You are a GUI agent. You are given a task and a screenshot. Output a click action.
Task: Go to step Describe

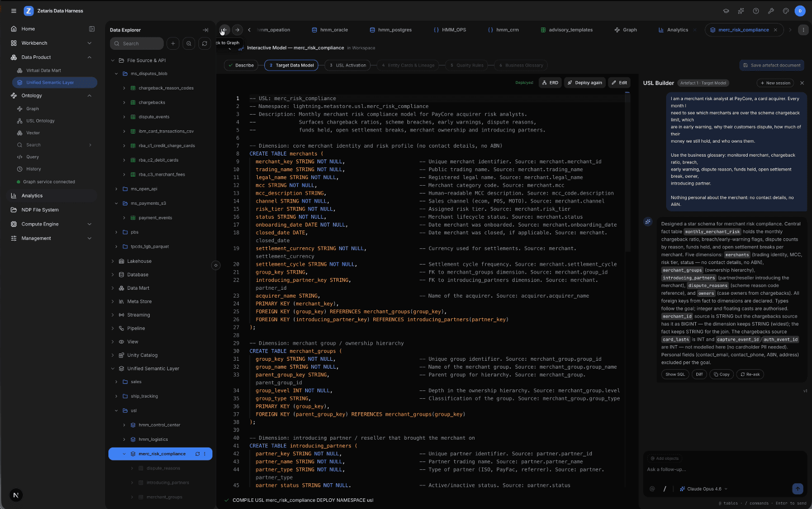tap(241, 65)
